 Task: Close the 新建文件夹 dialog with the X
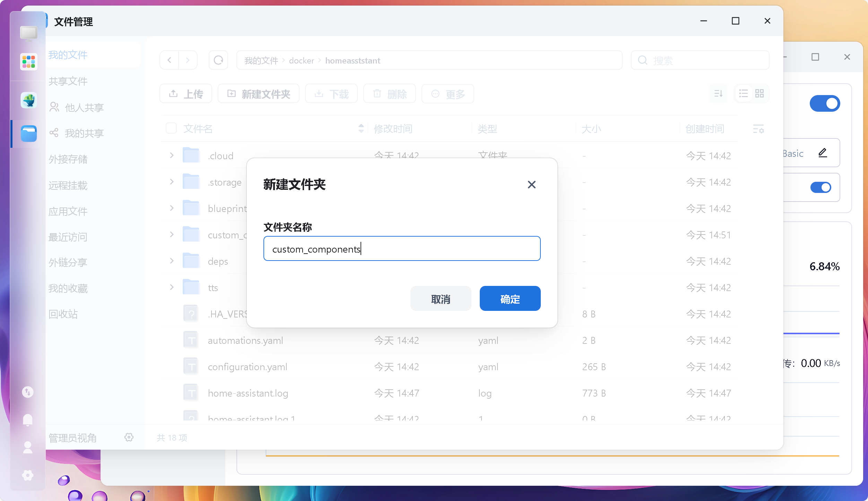tap(531, 185)
